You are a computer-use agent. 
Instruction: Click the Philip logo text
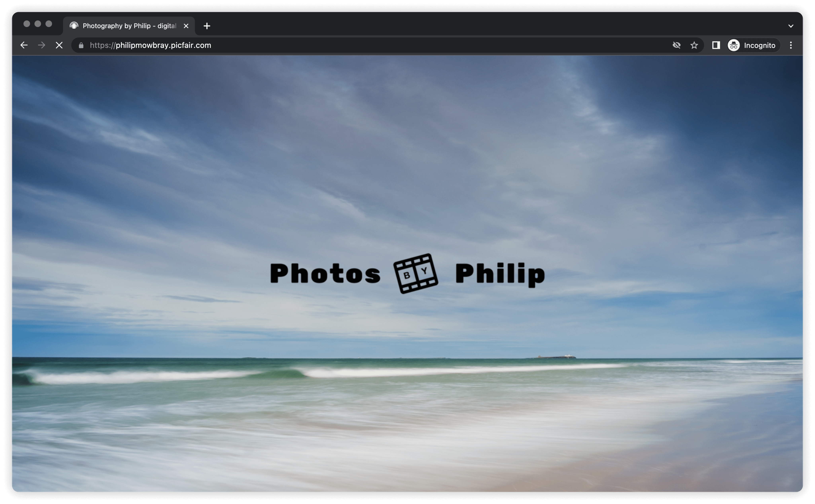pyautogui.click(x=500, y=274)
